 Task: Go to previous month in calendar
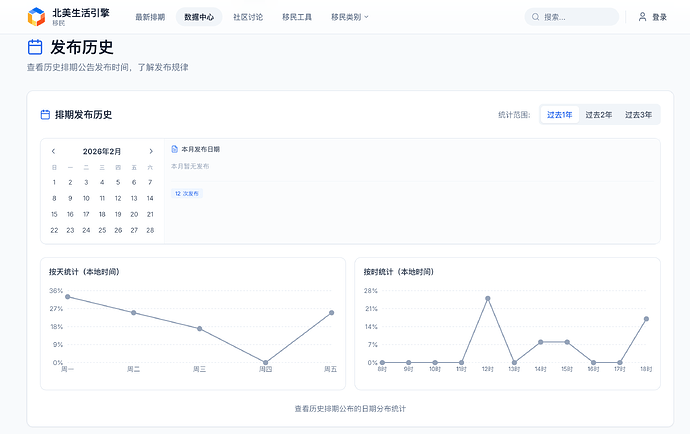[53, 151]
